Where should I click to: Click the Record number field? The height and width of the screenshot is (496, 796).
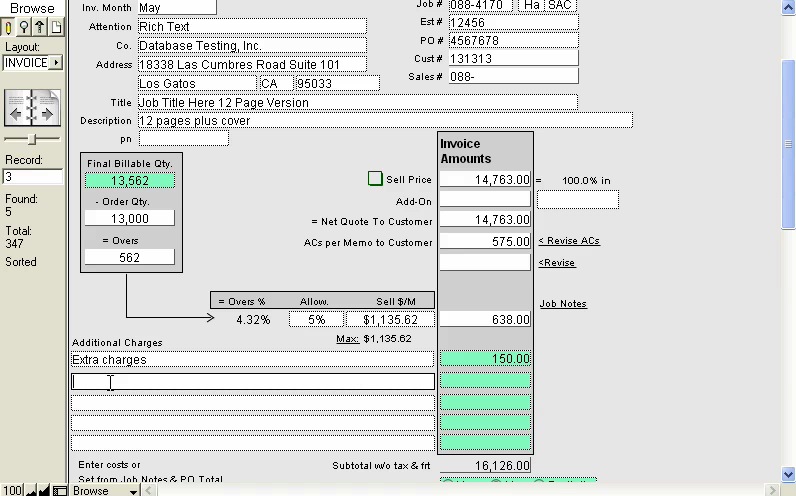point(32,177)
